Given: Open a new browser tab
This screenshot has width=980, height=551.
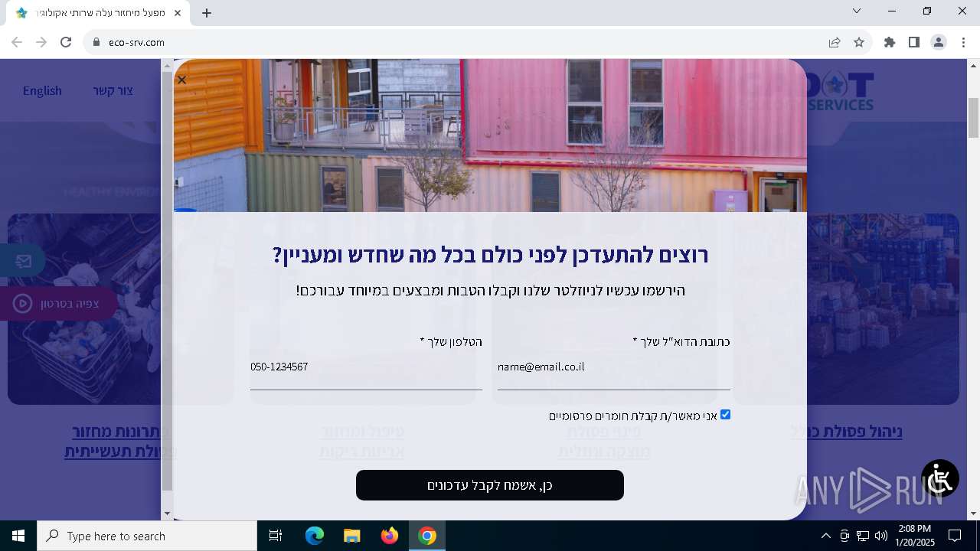Looking at the screenshot, I should pos(207,13).
